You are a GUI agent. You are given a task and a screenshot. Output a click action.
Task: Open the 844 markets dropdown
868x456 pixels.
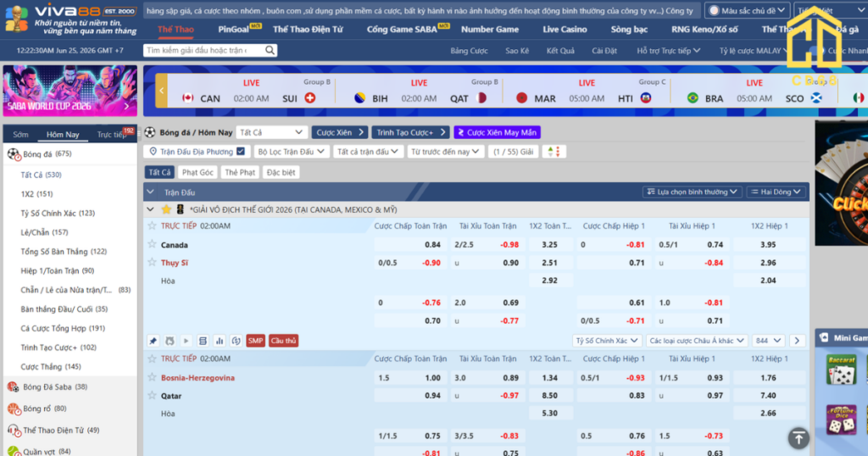tap(768, 341)
